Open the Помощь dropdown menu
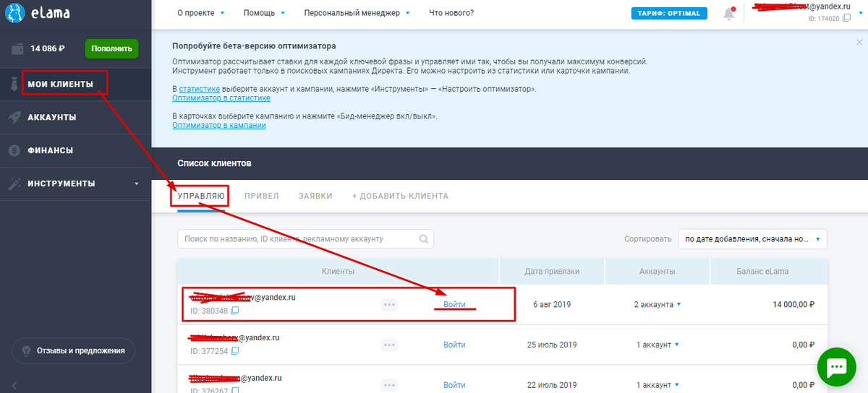The width and height of the screenshot is (868, 393). coord(264,13)
